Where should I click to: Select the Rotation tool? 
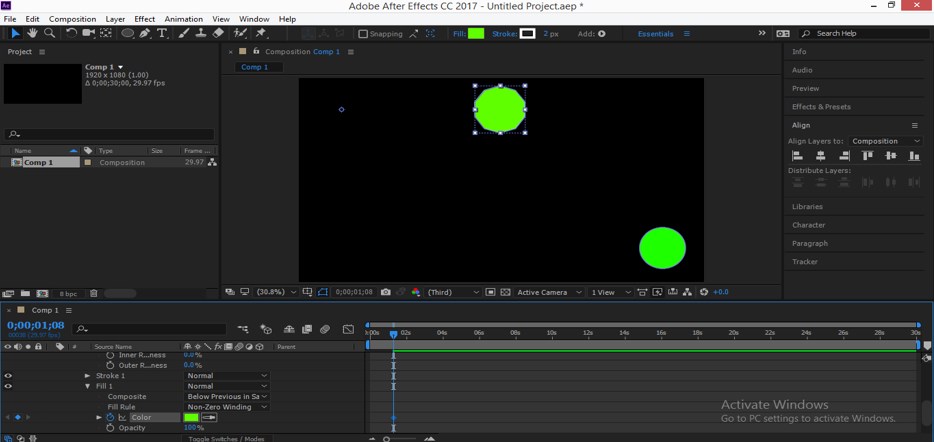[x=71, y=33]
